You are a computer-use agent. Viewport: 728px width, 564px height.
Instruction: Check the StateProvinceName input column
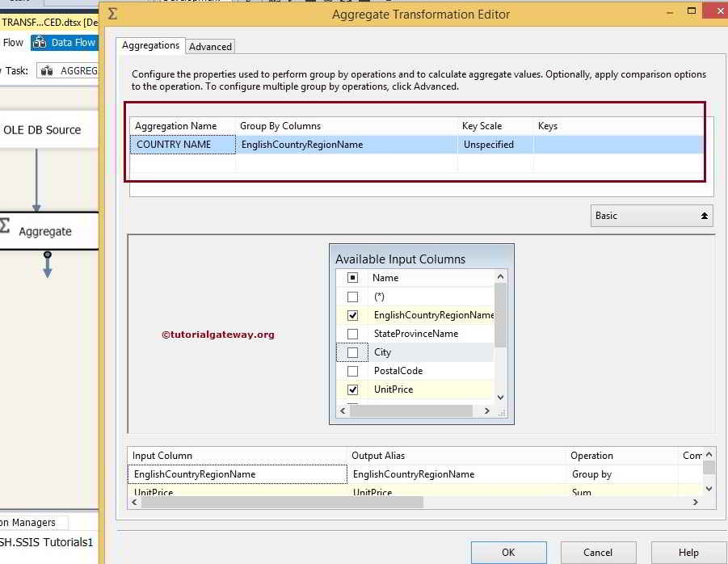(x=352, y=333)
